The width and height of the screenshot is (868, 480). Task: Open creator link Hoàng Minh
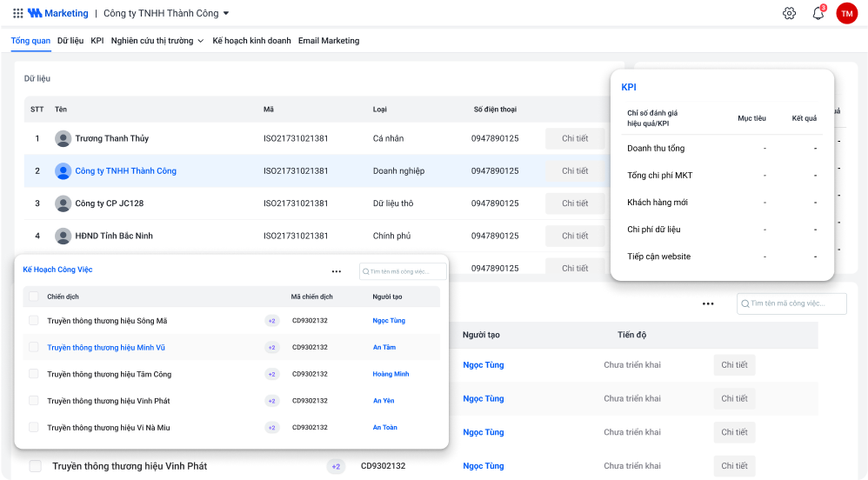coord(391,374)
